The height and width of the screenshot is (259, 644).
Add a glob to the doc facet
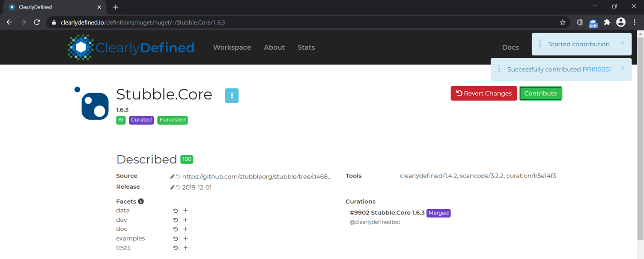pyautogui.click(x=185, y=229)
